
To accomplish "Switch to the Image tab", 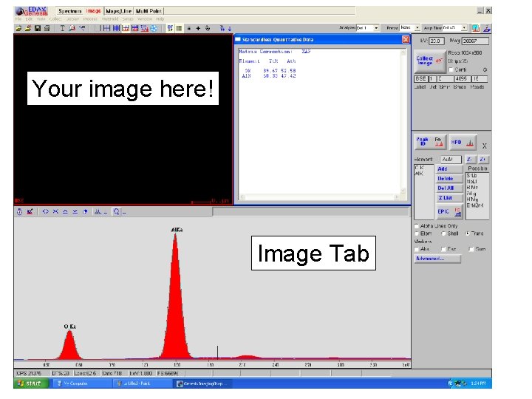I will 93,11.
